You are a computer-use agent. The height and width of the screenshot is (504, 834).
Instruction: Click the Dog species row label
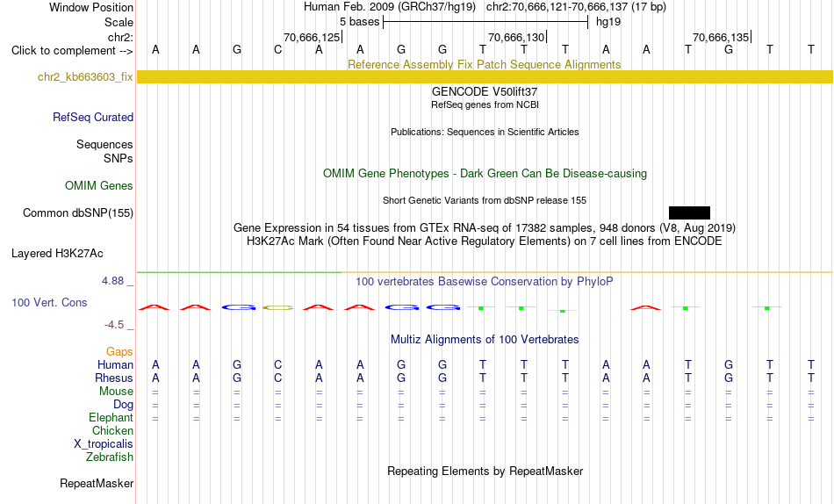(x=123, y=405)
